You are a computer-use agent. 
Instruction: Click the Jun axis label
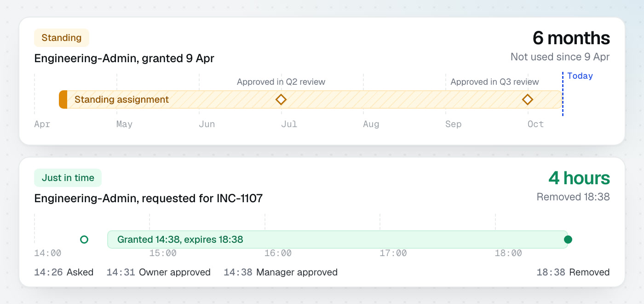[207, 124]
